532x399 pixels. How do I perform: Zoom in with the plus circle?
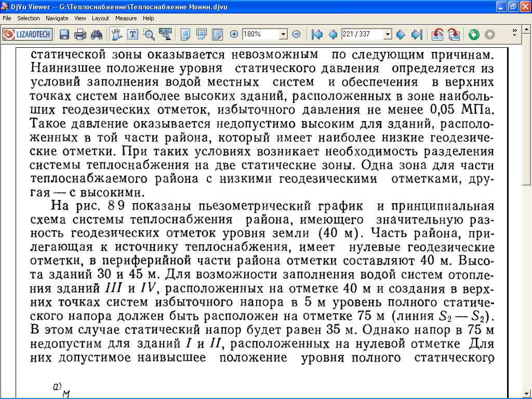[234, 34]
